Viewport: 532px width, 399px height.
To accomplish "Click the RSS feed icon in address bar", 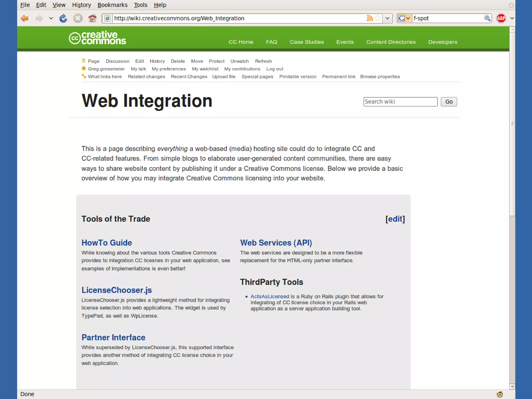I will click(x=369, y=18).
